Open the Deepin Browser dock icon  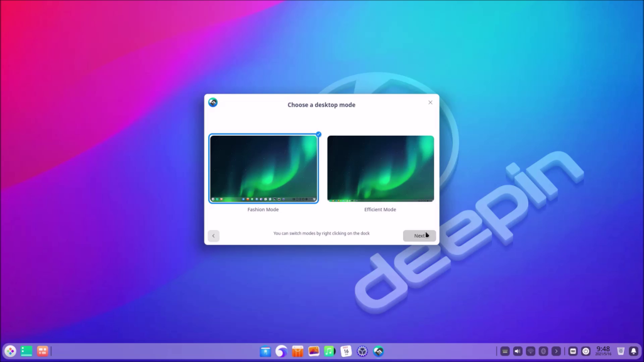click(282, 351)
